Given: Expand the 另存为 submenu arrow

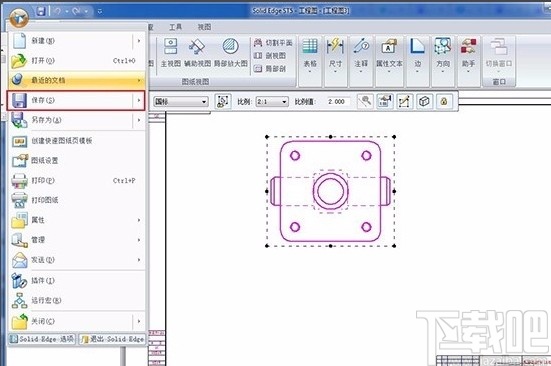Looking at the screenshot, I should (x=139, y=120).
